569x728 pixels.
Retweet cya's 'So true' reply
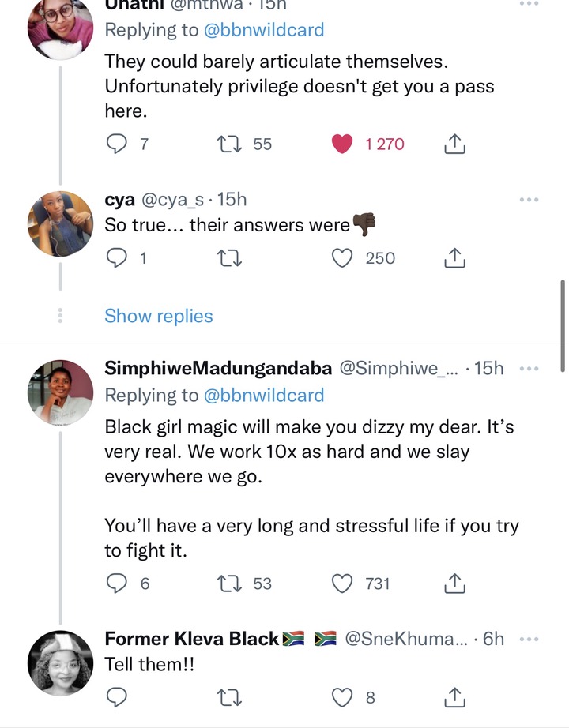pos(230,258)
